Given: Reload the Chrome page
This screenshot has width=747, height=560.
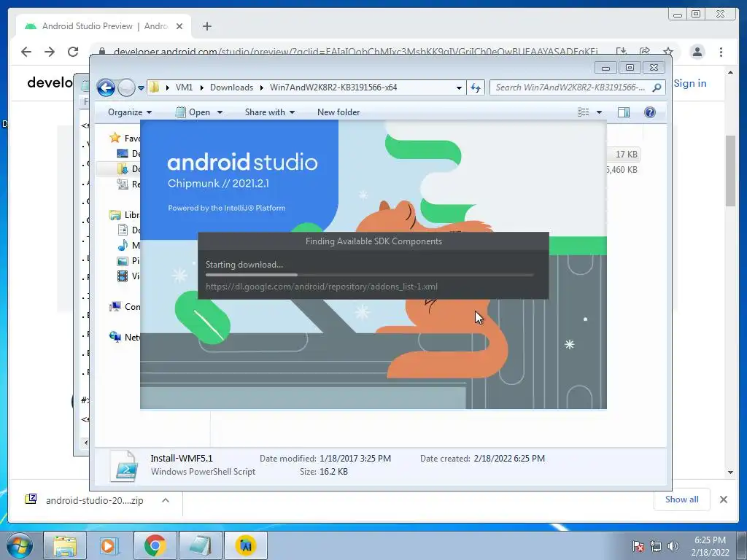Looking at the screenshot, I should pos(73,52).
